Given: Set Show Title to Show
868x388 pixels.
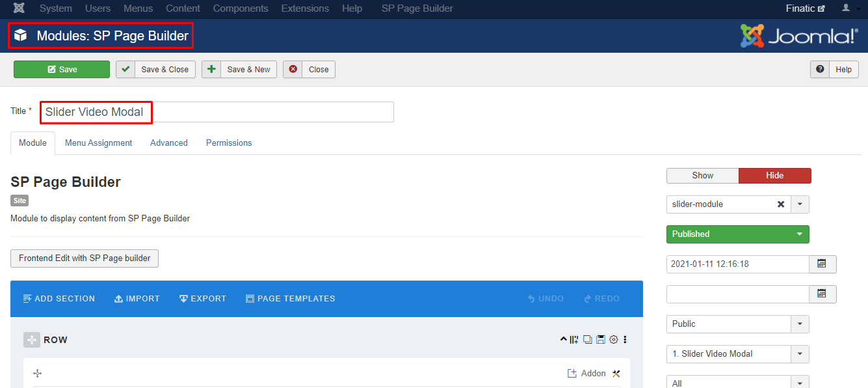Looking at the screenshot, I should click(702, 176).
